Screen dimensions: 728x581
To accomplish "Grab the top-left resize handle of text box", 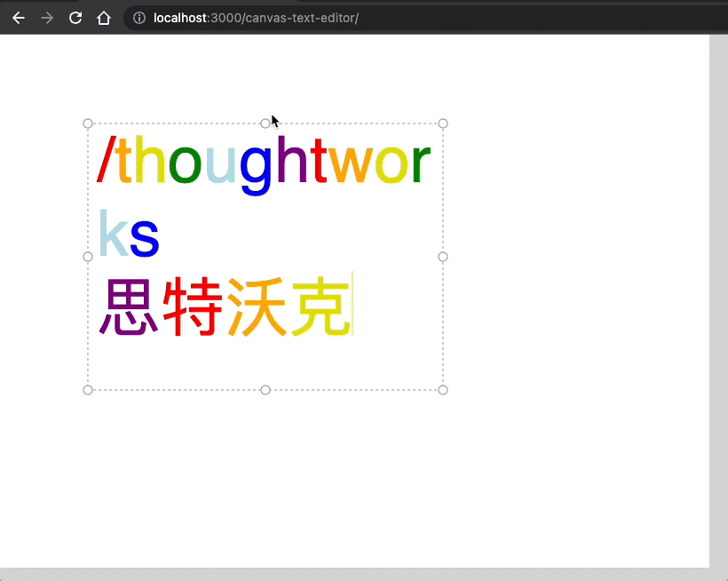I will (x=88, y=123).
